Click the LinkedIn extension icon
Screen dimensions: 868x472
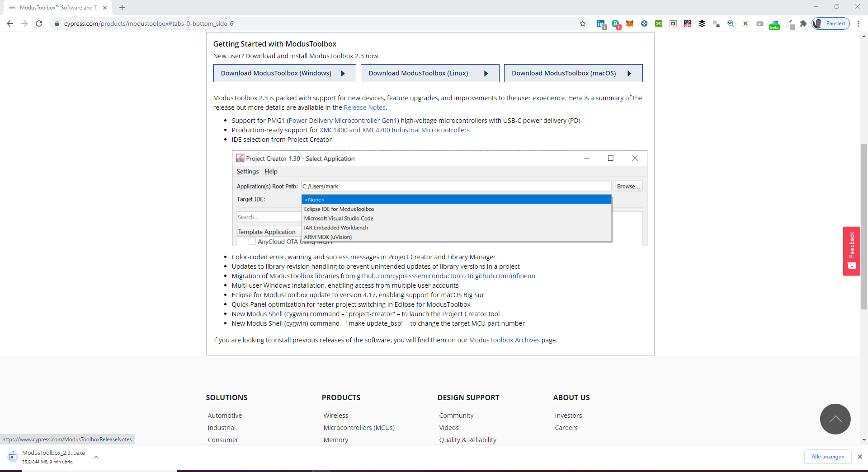point(601,24)
